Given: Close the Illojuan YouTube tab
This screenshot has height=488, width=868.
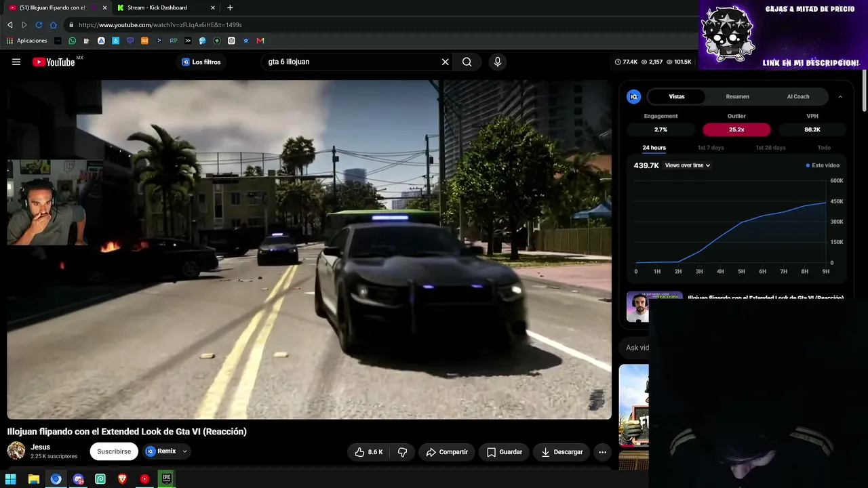Looking at the screenshot, I should point(104,7).
